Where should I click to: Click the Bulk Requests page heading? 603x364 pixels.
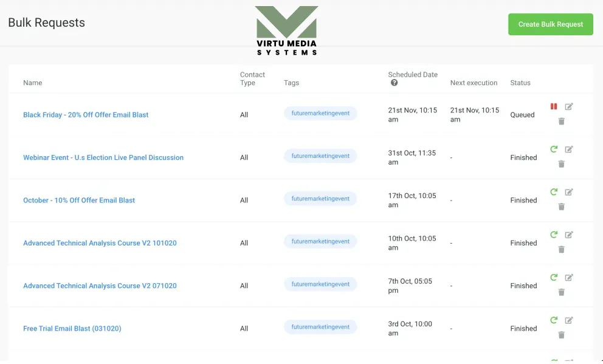tap(47, 22)
